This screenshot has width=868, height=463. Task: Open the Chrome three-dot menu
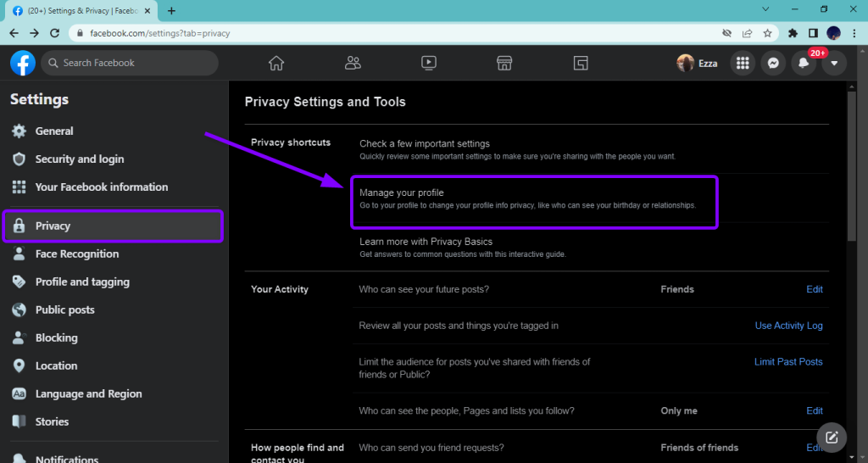(854, 33)
